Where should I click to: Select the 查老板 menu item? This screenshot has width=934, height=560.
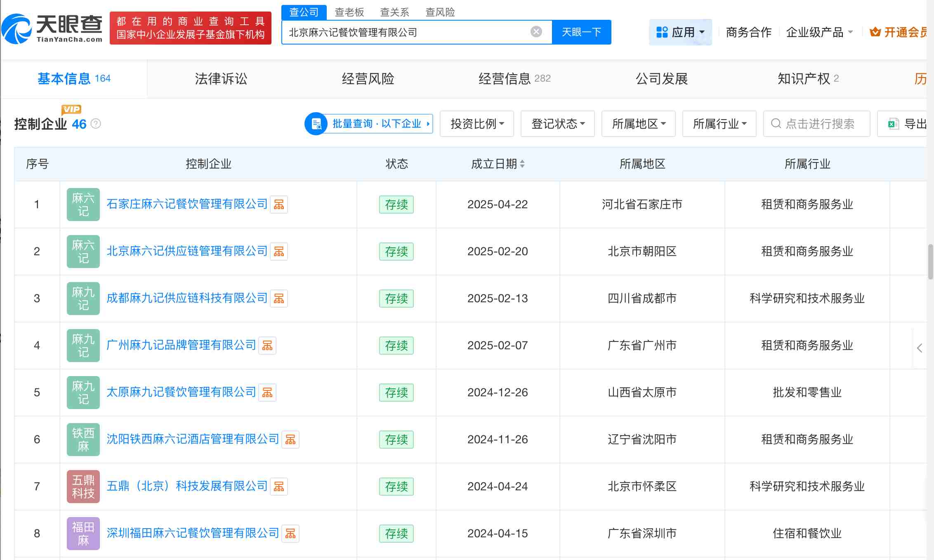coord(349,12)
